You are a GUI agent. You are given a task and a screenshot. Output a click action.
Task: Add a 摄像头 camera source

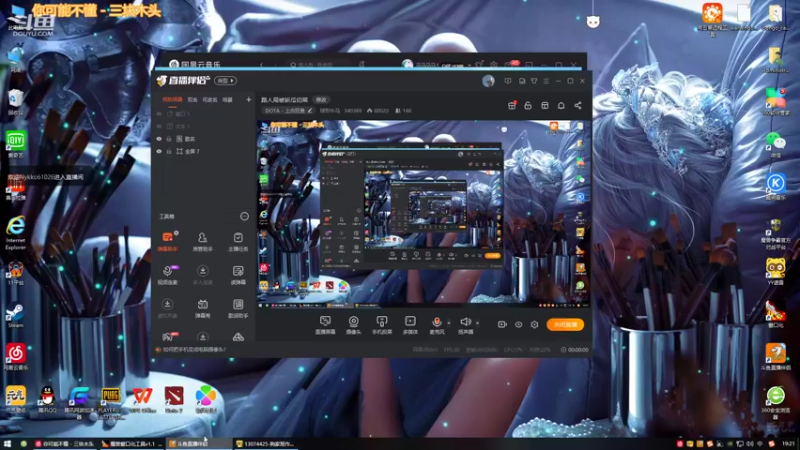click(x=354, y=324)
